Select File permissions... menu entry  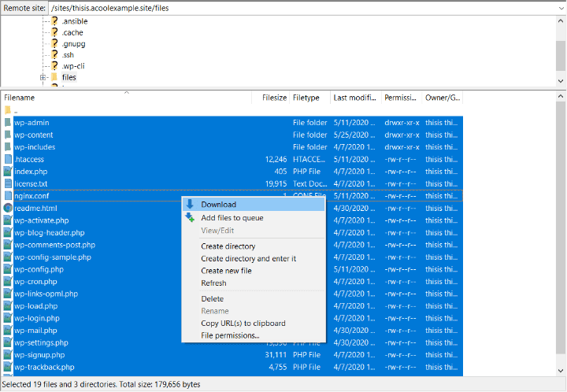[230, 335]
